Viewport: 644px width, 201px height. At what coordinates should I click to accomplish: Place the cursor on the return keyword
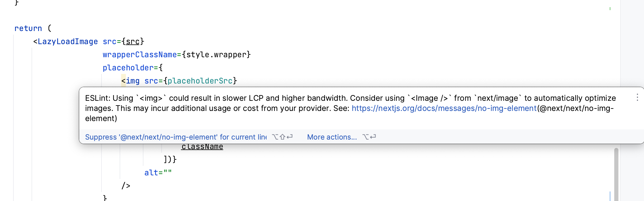click(x=28, y=28)
